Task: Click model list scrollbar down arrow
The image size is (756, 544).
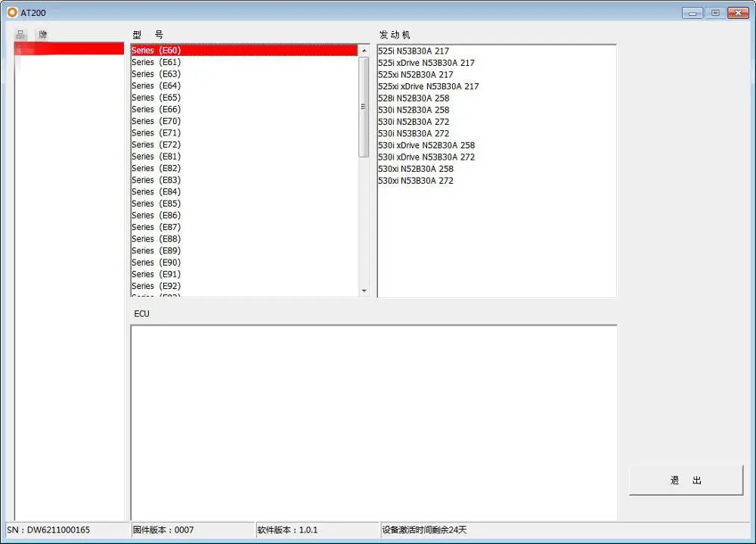Action: click(364, 291)
